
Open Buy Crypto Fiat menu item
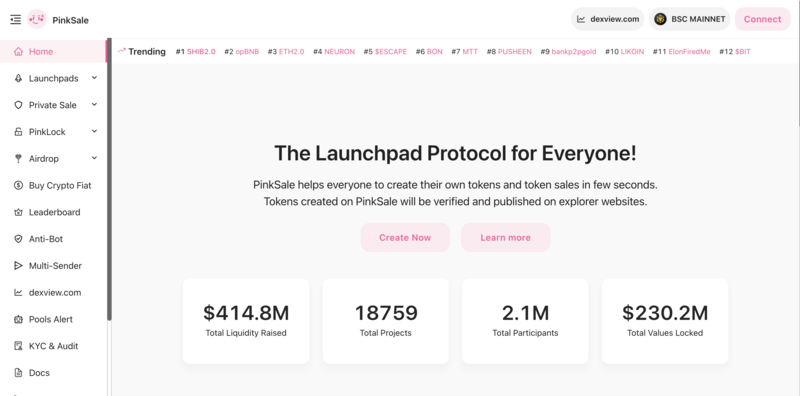click(x=53, y=185)
